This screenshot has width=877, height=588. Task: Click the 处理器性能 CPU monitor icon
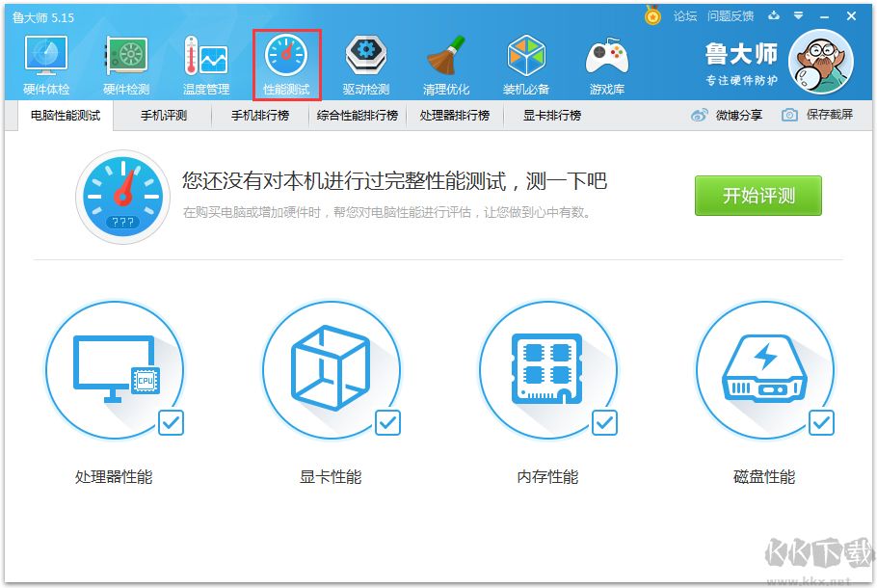pyautogui.click(x=115, y=370)
